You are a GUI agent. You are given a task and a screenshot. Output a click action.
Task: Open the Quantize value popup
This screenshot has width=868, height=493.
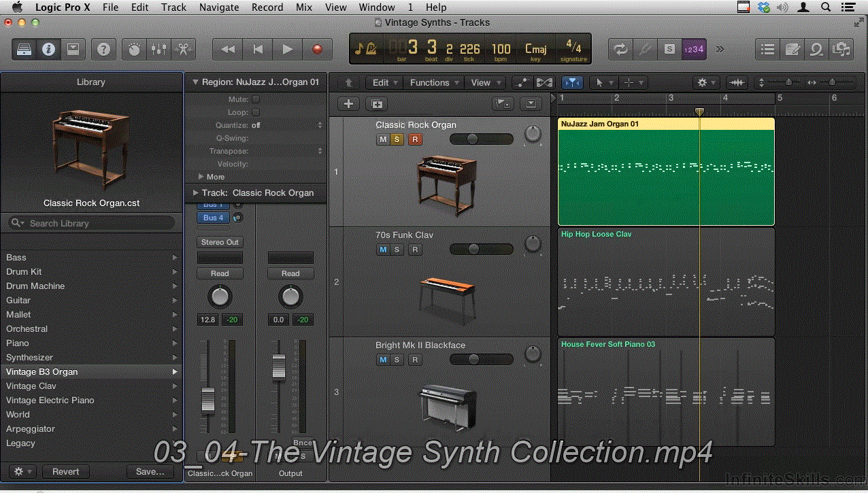(x=286, y=125)
